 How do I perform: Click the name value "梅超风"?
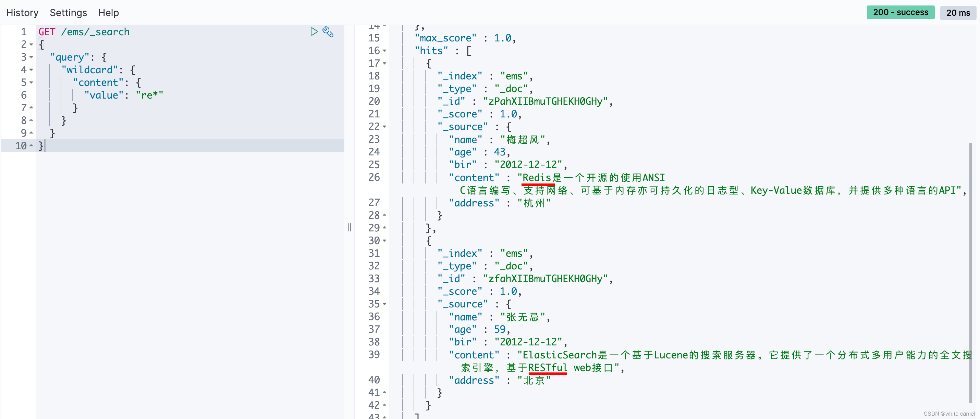[522, 140]
